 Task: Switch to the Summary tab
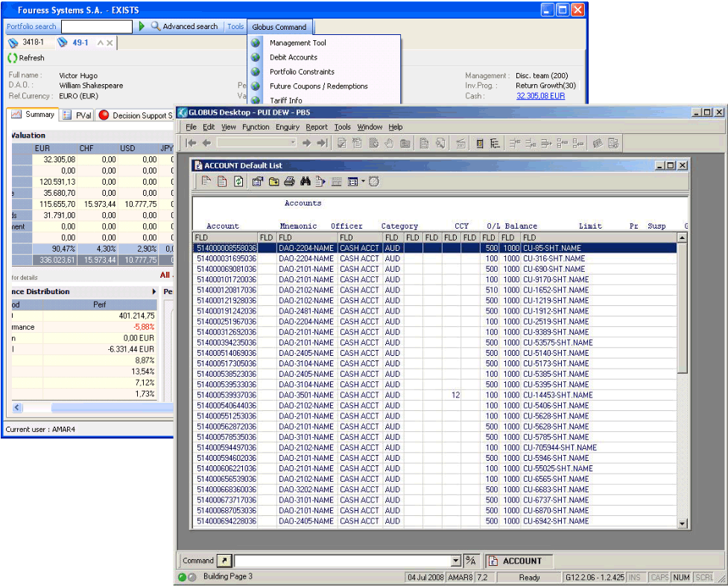click(34, 114)
